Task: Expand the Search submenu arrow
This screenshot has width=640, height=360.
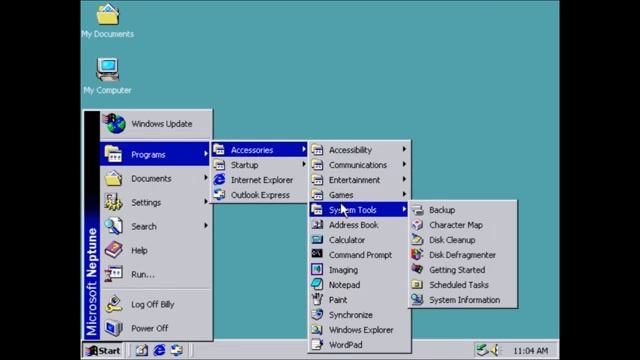Action: 206,226
